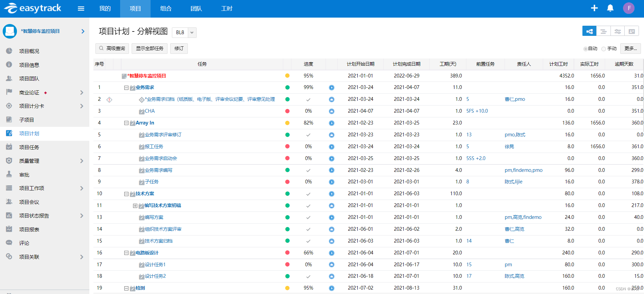Viewport: 644px width, 294px height.
Task: Open 项目任务 in sidebar
Action: [x=45, y=147]
